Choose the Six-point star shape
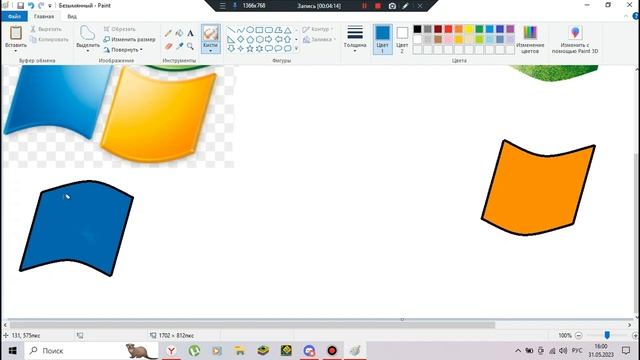The width and height of the screenshot is (640, 360). [259, 49]
